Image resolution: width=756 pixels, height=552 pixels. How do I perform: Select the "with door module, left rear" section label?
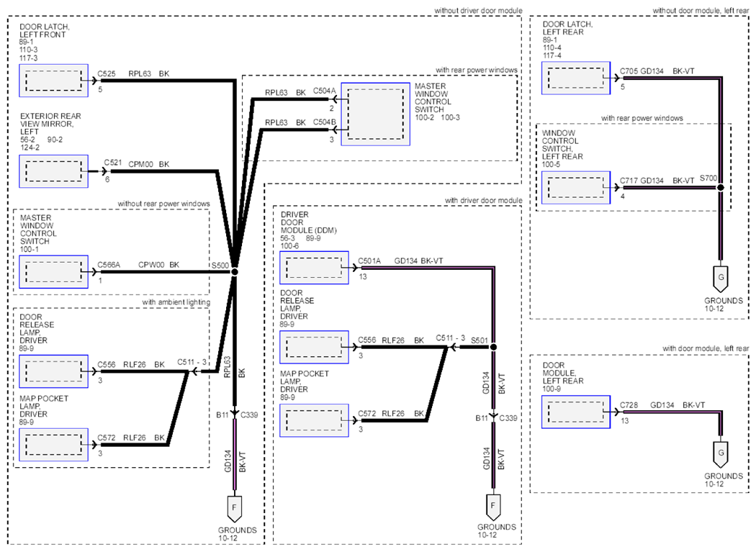click(x=706, y=348)
